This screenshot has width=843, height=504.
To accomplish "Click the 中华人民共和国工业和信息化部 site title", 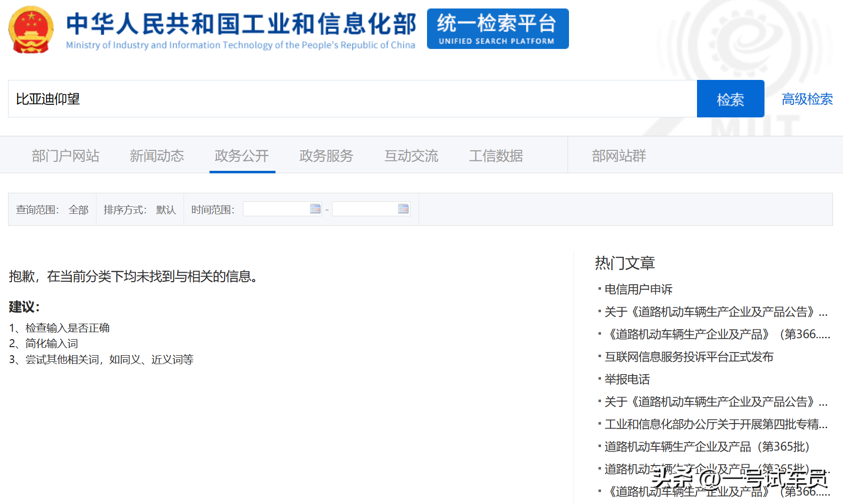I will tap(241, 23).
